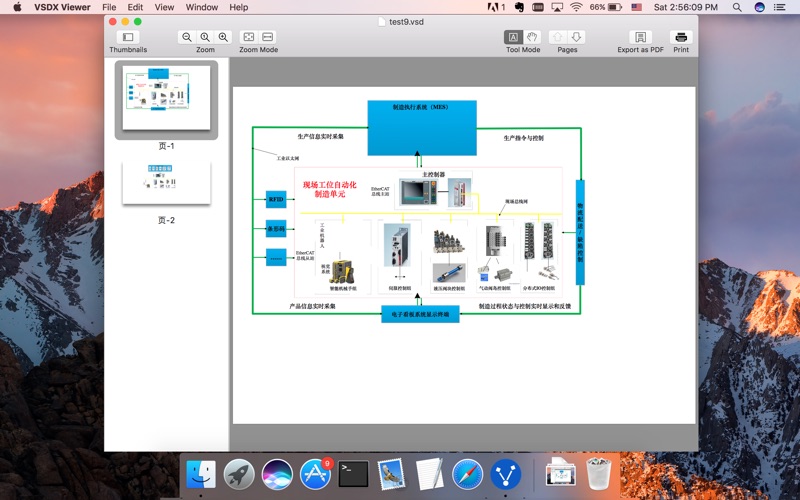The image size is (800, 500).
Task: Open Finder in the Dock
Action: [201, 474]
